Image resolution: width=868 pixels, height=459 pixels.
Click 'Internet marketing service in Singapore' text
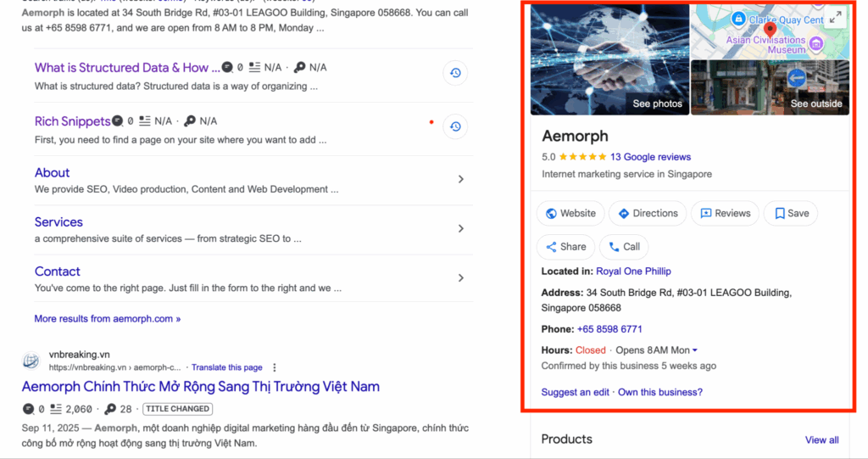click(626, 174)
